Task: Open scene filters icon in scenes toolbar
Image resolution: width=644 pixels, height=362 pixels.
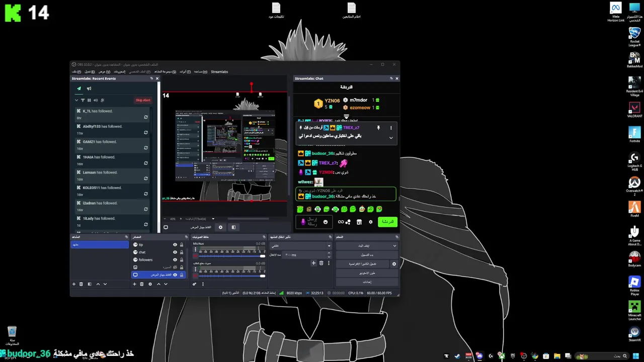Action: [x=90, y=284]
